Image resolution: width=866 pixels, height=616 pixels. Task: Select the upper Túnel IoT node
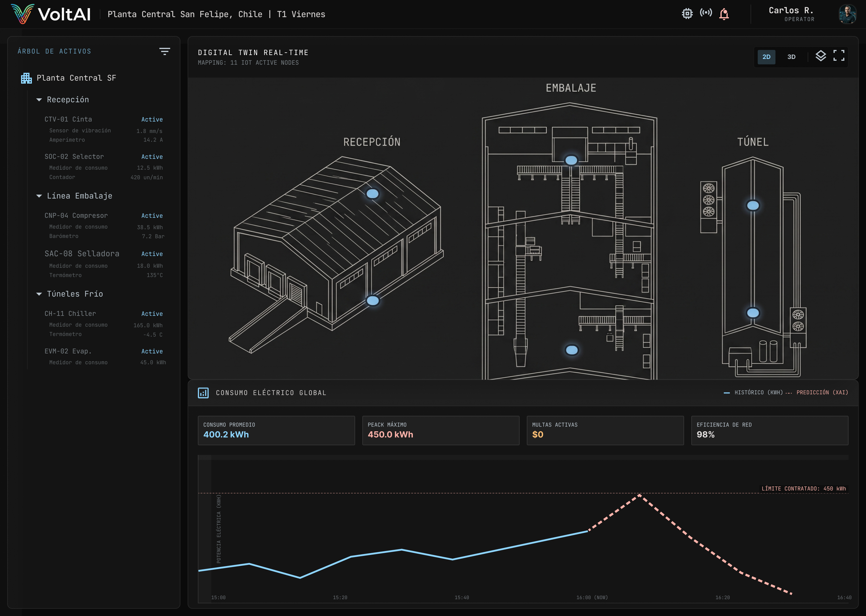pyautogui.click(x=753, y=206)
